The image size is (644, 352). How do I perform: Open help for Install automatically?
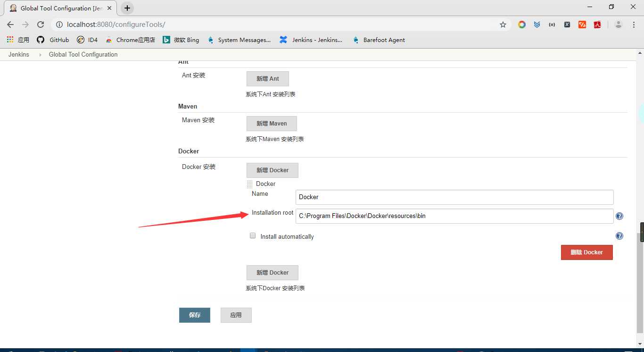(x=619, y=236)
